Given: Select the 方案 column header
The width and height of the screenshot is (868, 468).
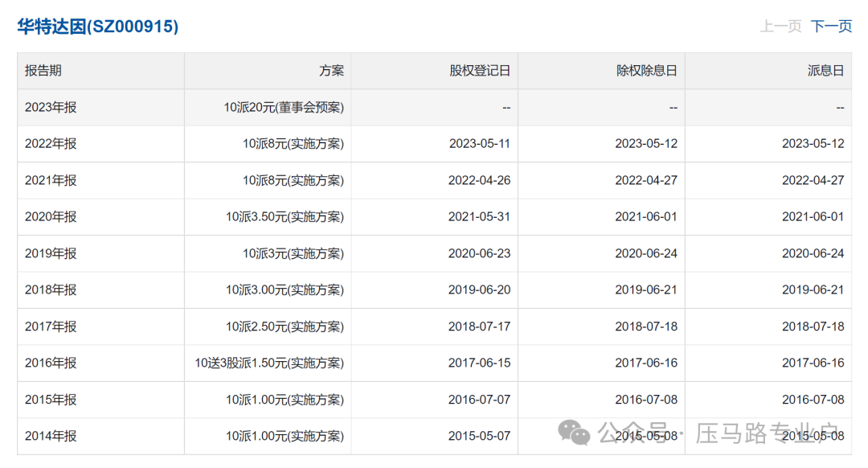Looking at the screenshot, I should (331, 71).
